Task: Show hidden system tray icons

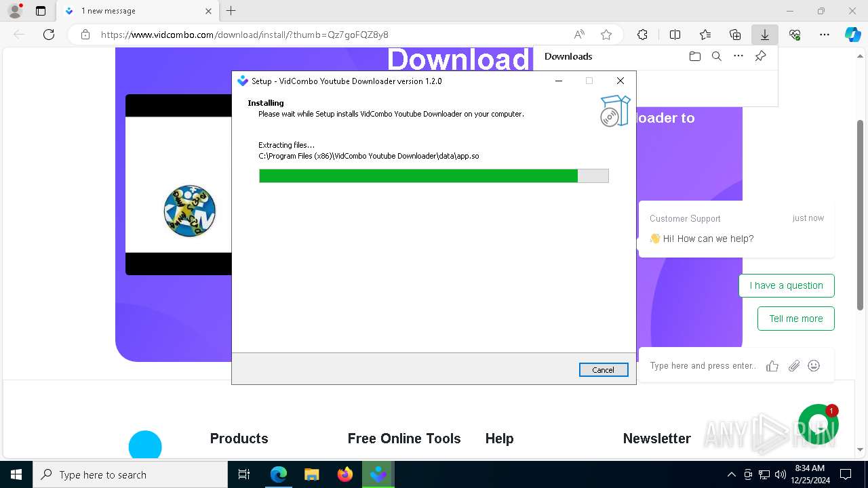Action: (x=731, y=474)
